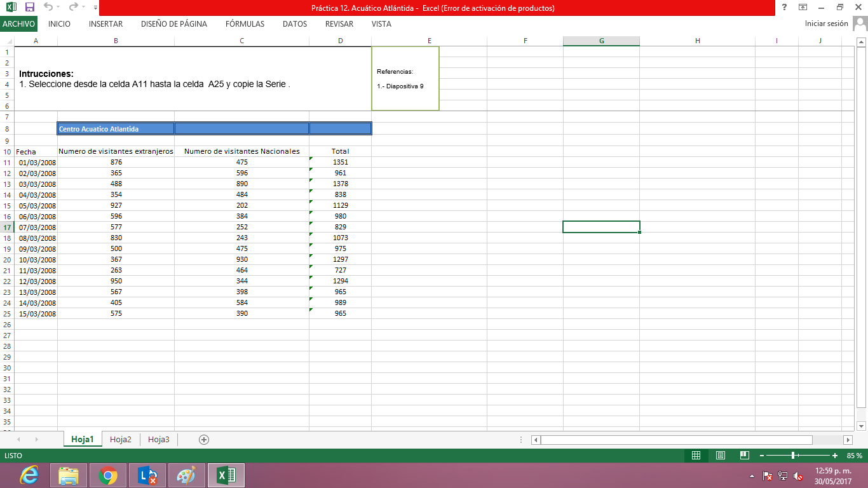Screen dimensions: 868x488
Task: Open Paint from the taskbar
Action: pos(187,475)
